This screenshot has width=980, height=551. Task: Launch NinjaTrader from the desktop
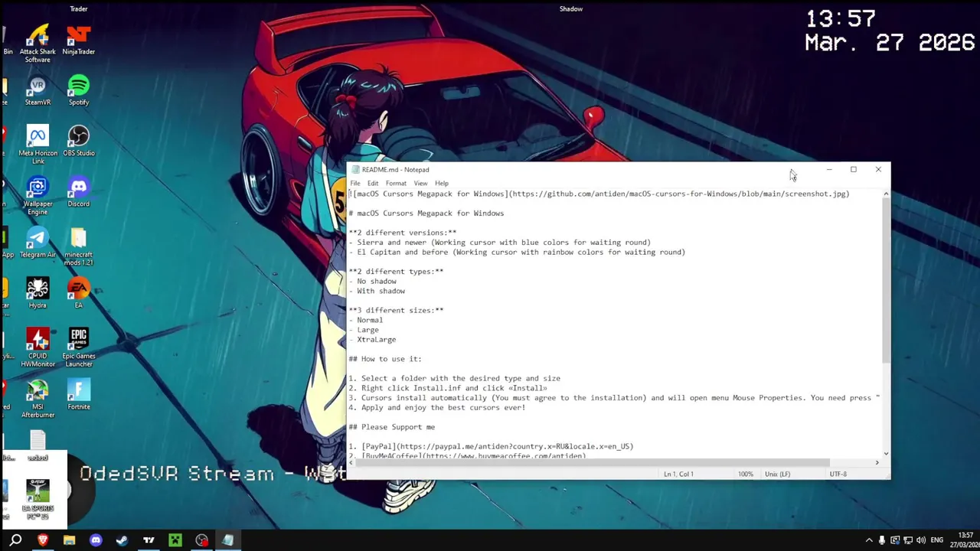point(79,40)
